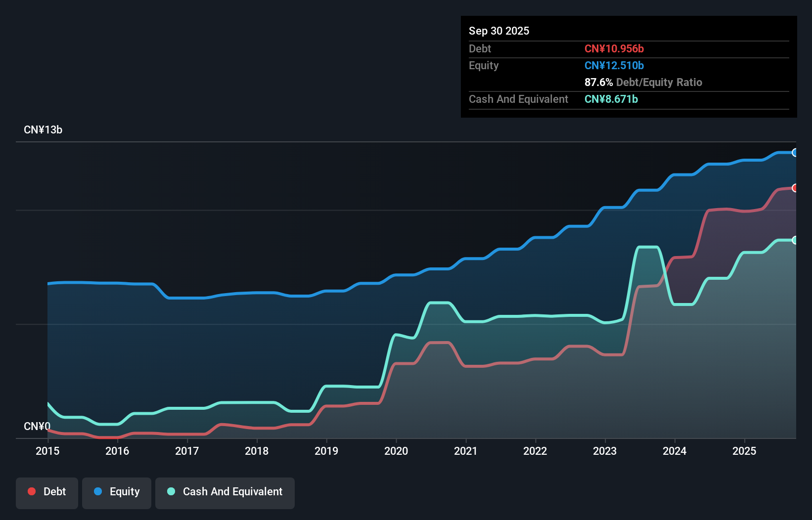Select the blue Equity legend dot

coord(98,491)
